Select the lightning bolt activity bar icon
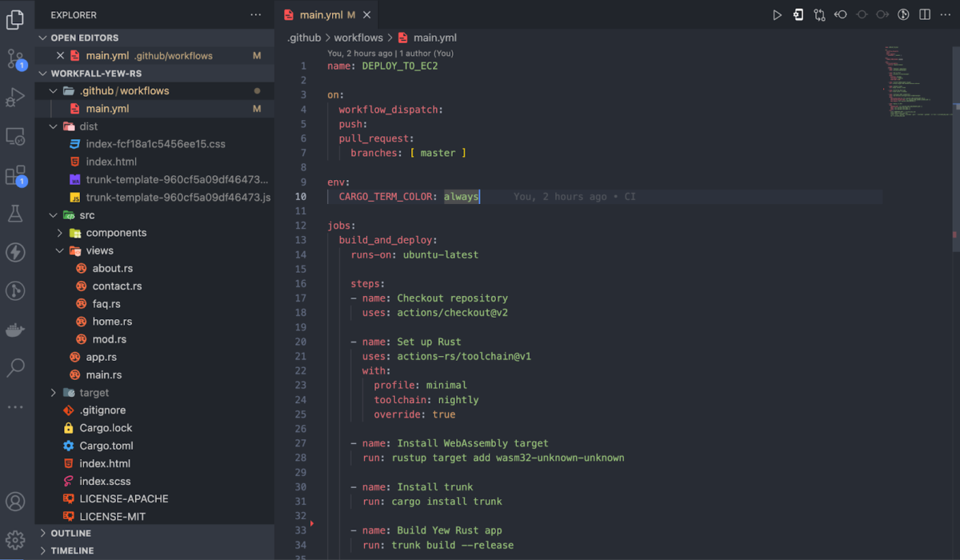 [16, 252]
